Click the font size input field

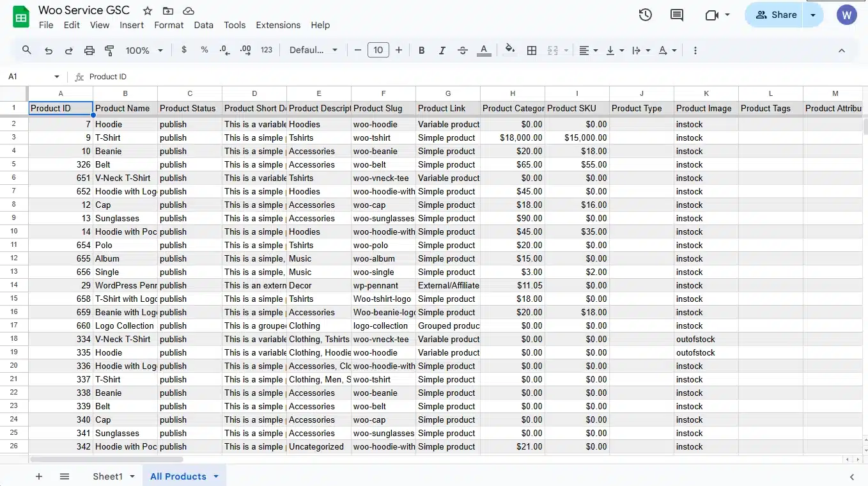378,50
